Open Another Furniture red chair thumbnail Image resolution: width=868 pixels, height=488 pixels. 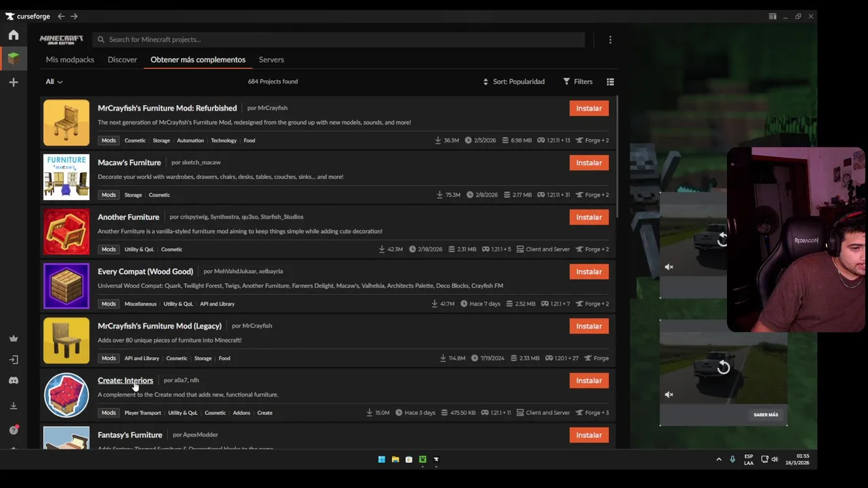click(66, 232)
